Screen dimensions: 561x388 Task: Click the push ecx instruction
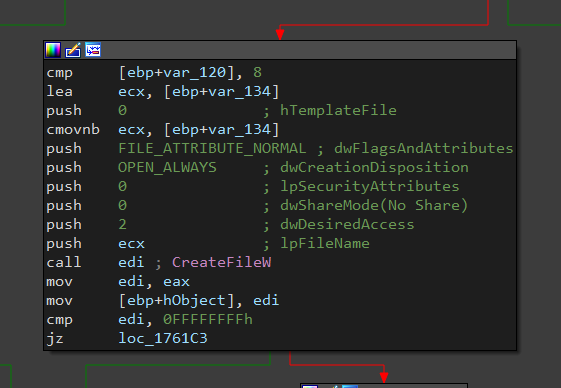96,243
